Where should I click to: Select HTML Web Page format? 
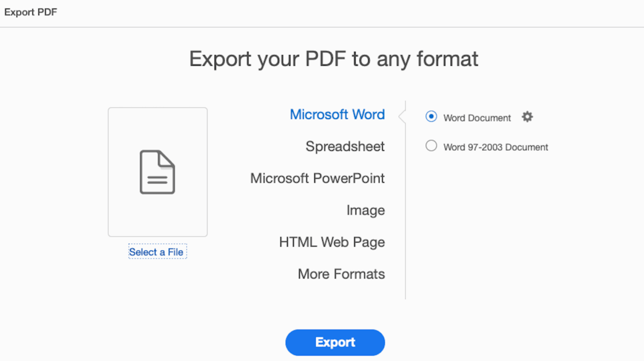click(332, 242)
